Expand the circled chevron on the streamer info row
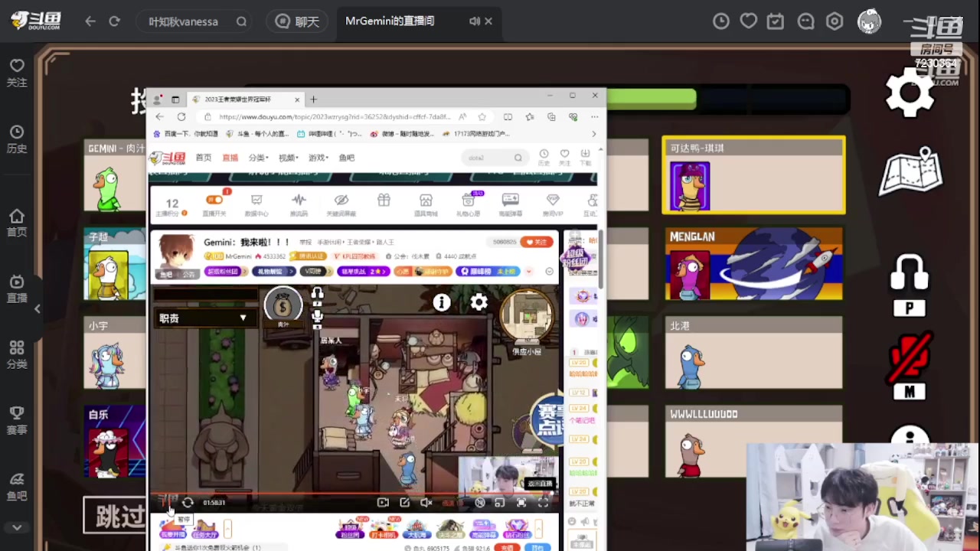The width and height of the screenshot is (980, 551). point(549,272)
